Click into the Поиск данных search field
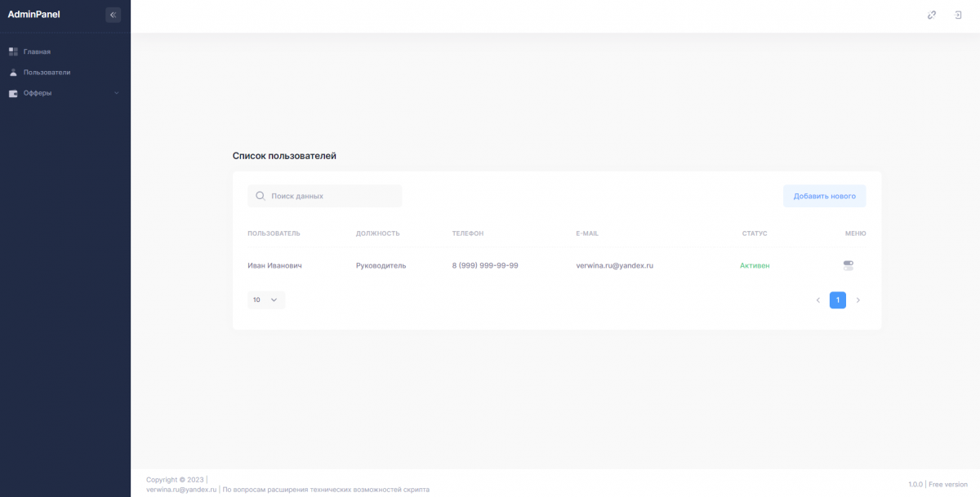980x497 pixels. pyautogui.click(x=331, y=196)
